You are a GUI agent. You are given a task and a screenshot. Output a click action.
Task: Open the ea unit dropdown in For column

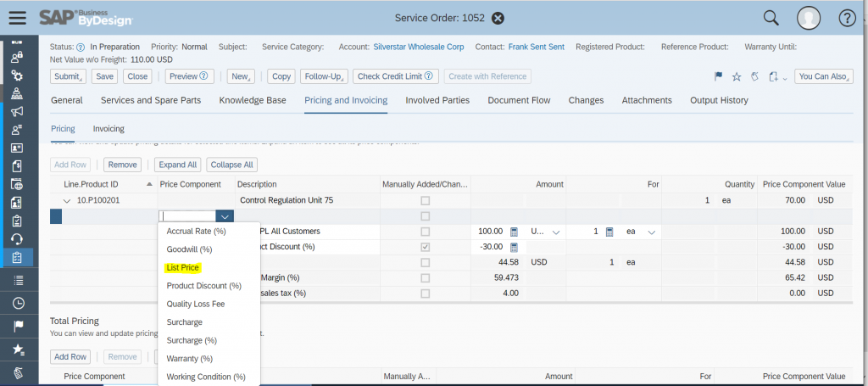652,232
